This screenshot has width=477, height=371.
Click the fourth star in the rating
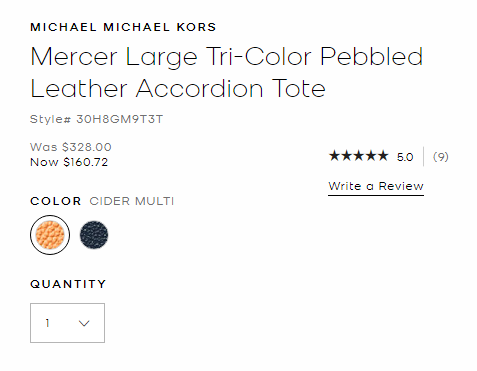(371, 156)
